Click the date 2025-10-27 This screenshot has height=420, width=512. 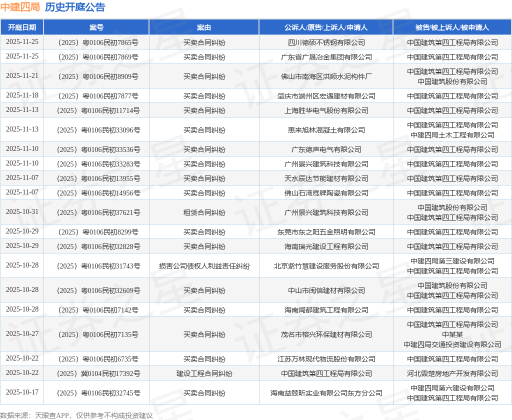pyautogui.click(x=22, y=334)
